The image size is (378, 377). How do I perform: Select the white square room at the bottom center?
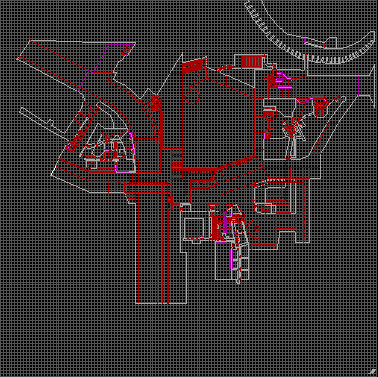click(x=193, y=228)
